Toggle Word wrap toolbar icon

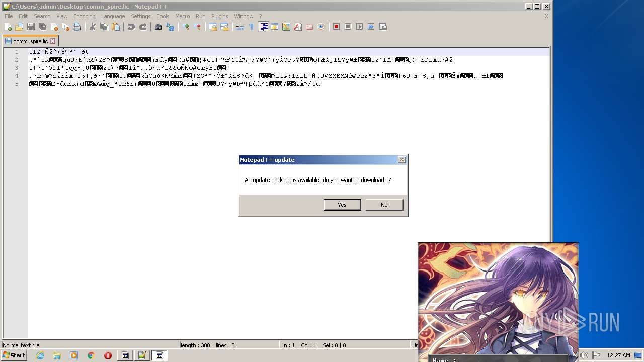click(240, 27)
